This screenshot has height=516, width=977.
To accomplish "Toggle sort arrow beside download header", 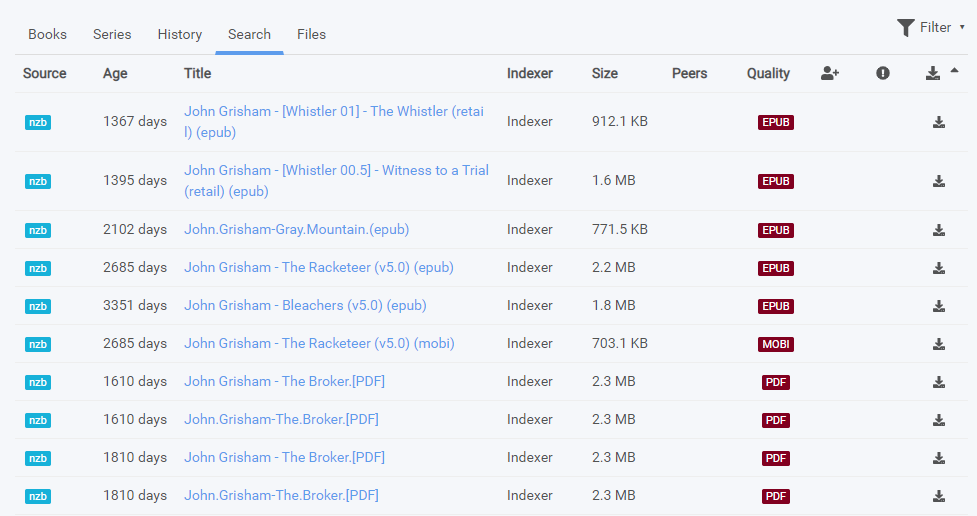I will (x=954, y=71).
